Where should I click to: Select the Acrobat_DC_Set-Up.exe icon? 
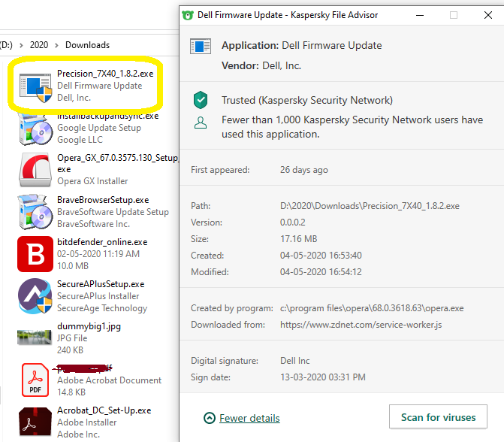coord(34,422)
